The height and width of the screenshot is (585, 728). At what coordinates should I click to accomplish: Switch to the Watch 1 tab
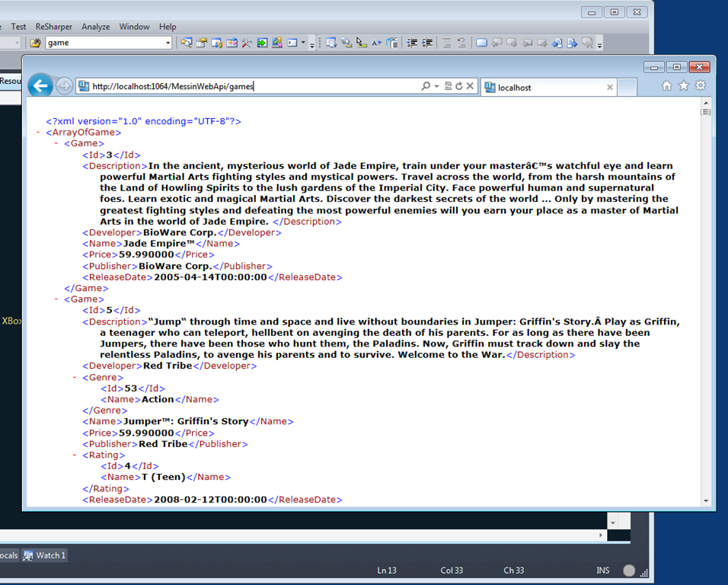(x=45, y=555)
